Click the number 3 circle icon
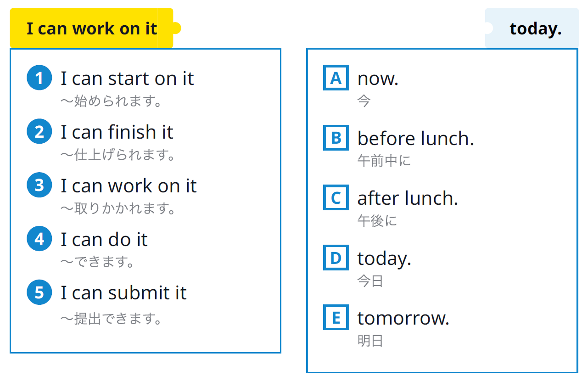Screen dimensions: 588x382 coord(39,185)
